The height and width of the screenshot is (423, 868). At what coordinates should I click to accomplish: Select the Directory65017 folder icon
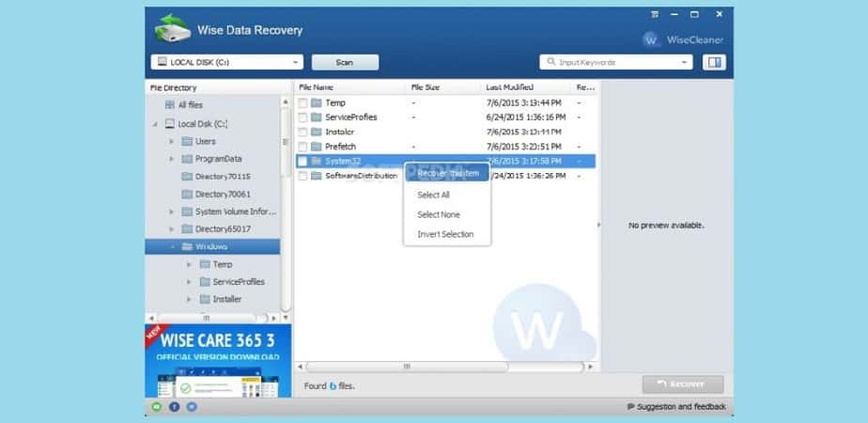point(187,228)
